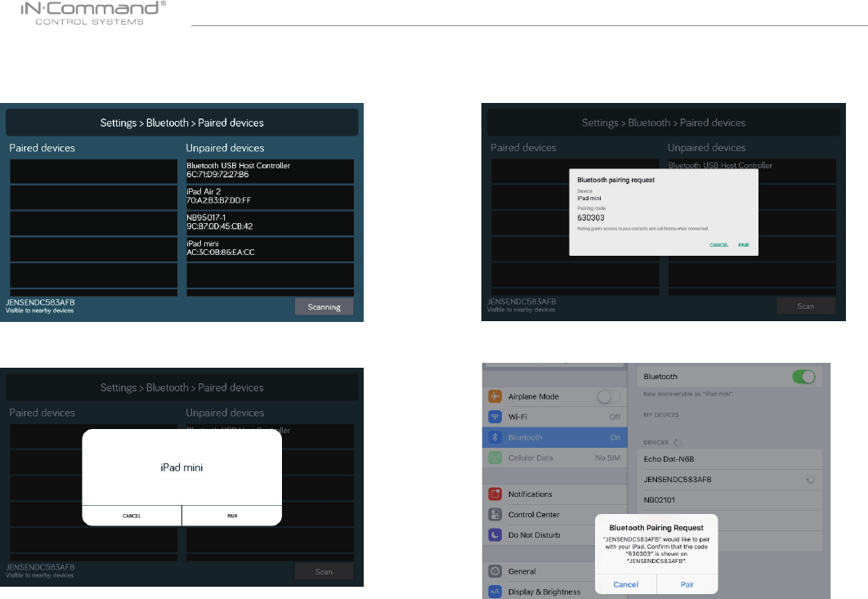
Task: Click the first empty paired devices slot
Action: click(x=93, y=171)
